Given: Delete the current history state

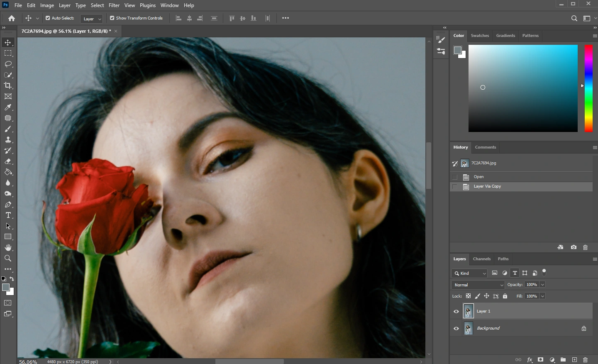Looking at the screenshot, I should (586, 247).
